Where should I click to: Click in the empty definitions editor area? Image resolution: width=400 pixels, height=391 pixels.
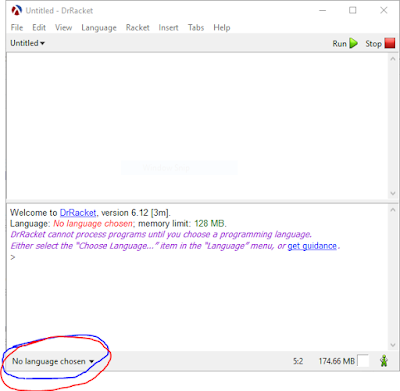pos(197,126)
